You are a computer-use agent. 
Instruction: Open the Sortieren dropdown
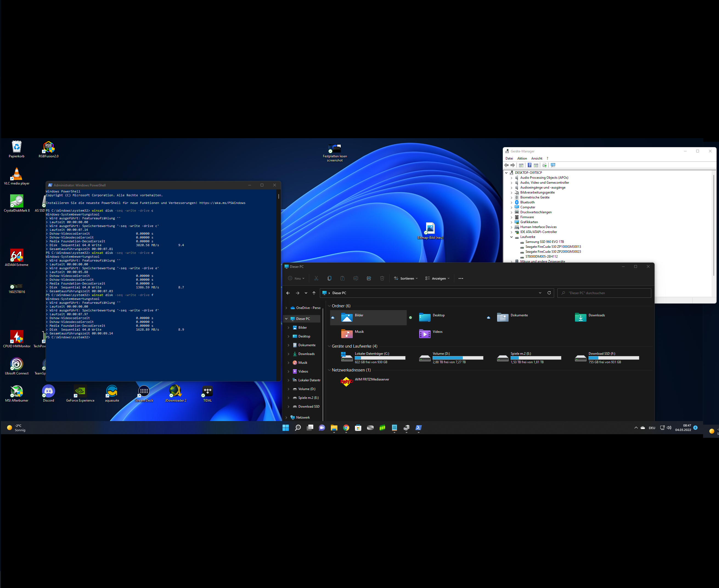click(406, 279)
